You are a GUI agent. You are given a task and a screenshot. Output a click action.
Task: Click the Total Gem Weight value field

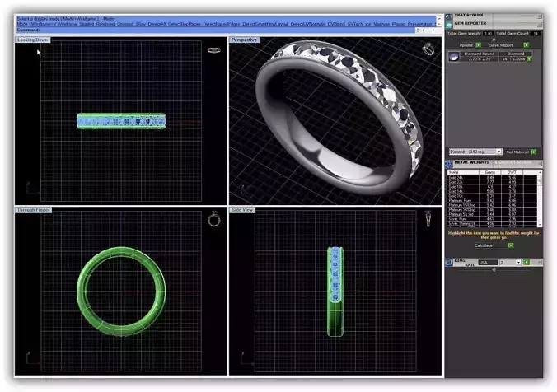click(x=488, y=34)
